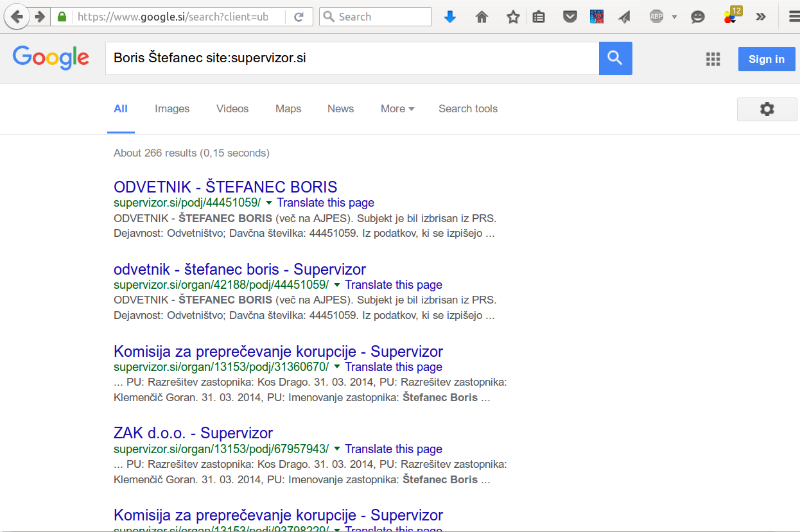
Task: Switch to the Maps tab
Action: (x=288, y=109)
